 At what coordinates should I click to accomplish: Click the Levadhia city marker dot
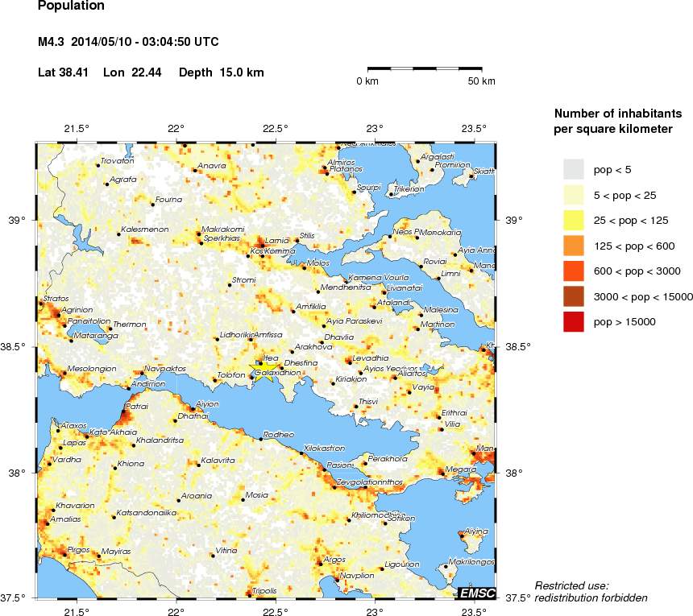(x=350, y=362)
